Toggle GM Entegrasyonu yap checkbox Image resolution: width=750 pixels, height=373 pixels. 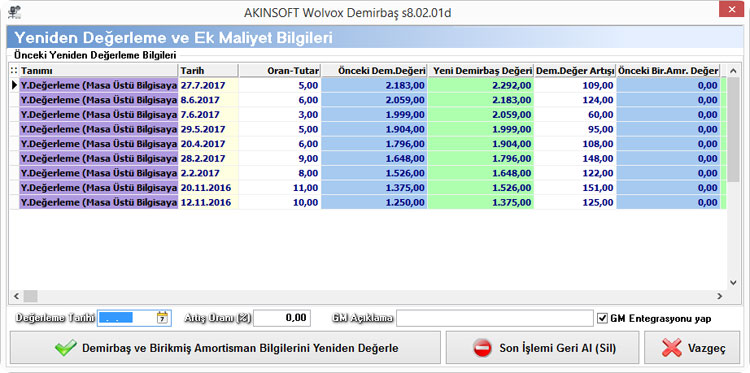point(602,318)
